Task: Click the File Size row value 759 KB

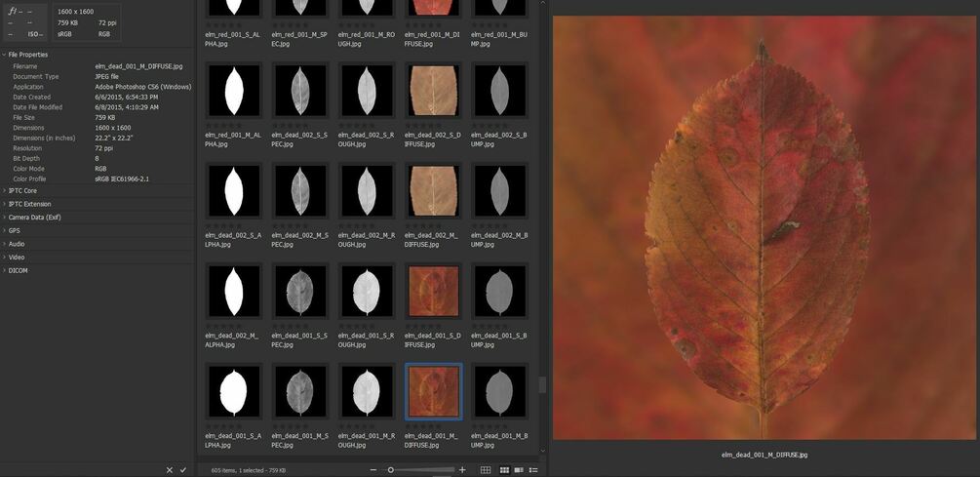Action: click(x=105, y=117)
